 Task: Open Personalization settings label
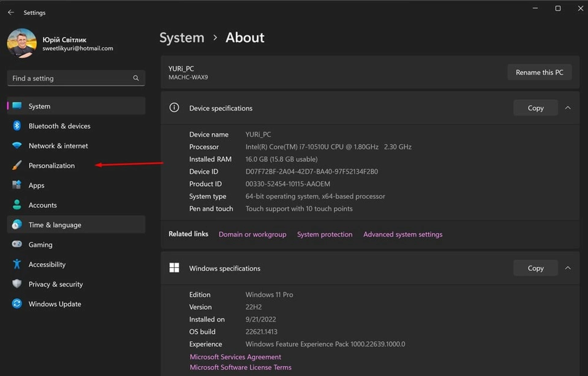[52, 165]
